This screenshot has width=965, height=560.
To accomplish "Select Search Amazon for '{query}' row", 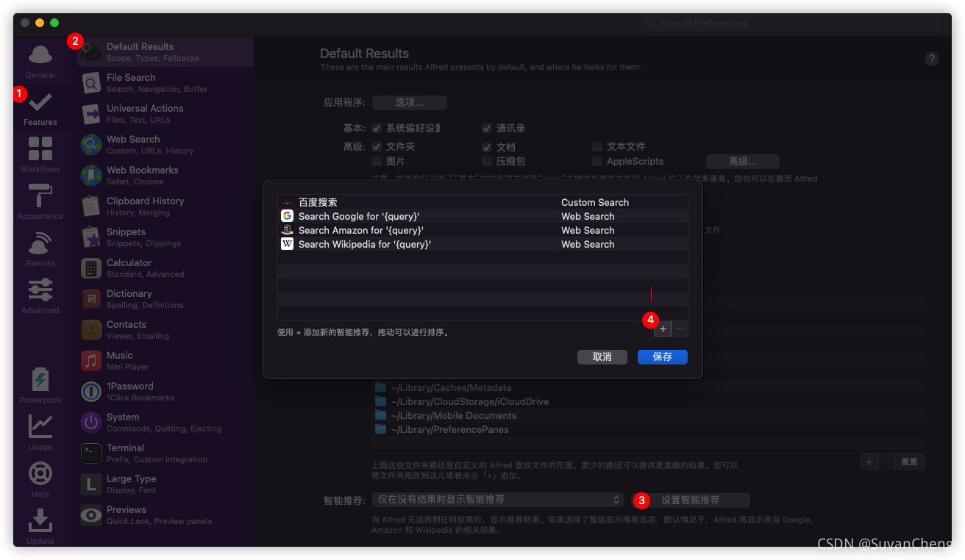I will 482,230.
